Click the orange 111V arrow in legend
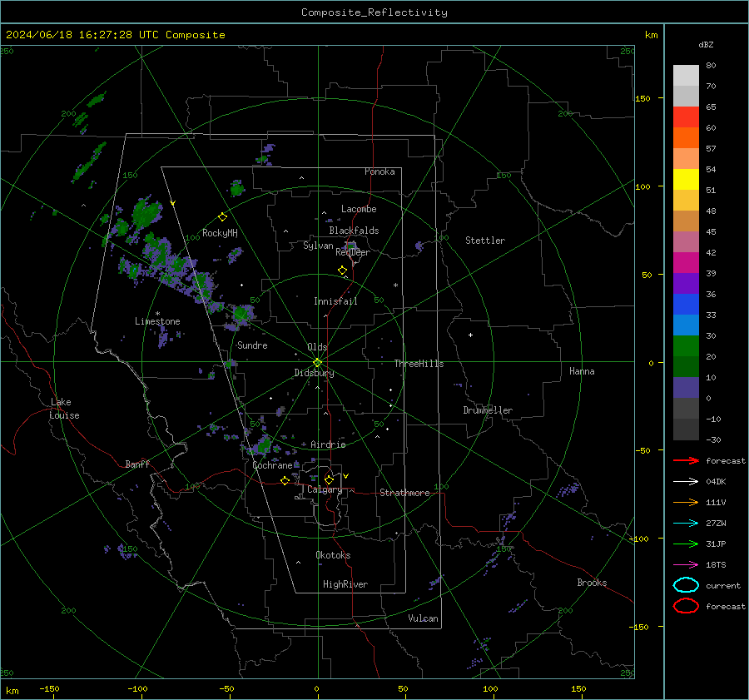 [x=686, y=502]
